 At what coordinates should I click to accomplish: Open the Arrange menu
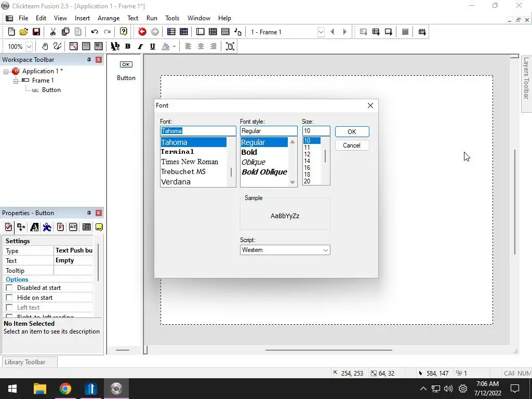109,18
